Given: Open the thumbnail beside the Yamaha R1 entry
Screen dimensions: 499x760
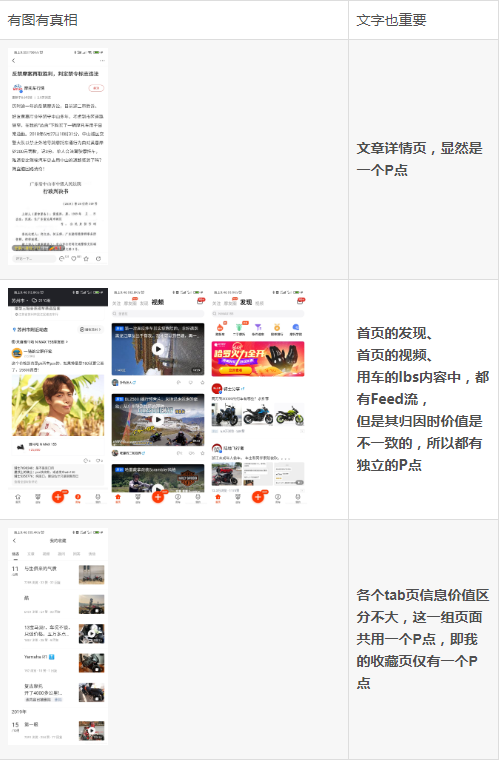Looking at the screenshot, I should point(92,663).
